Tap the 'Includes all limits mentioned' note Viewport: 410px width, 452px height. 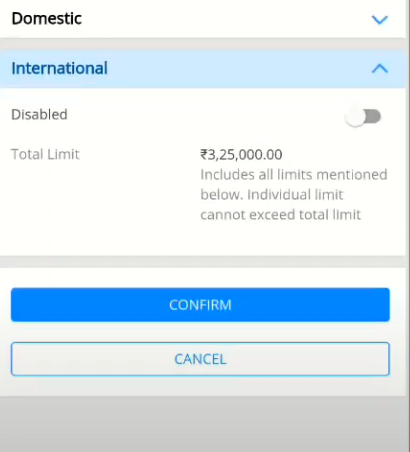pyautogui.click(x=294, y=175)
